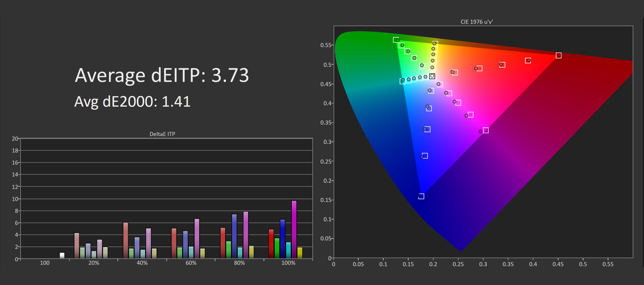Viewport: 644px width, 285px height.
Task: Click the green bar in the 100% group
Action: coord(277,248)
